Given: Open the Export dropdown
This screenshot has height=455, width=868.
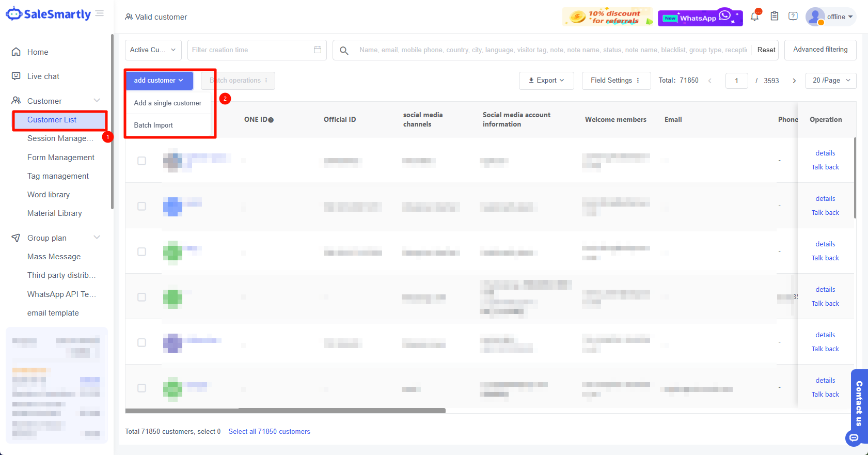Looking at the screenshot, I should pyautogui.click(x=546, y=81).
